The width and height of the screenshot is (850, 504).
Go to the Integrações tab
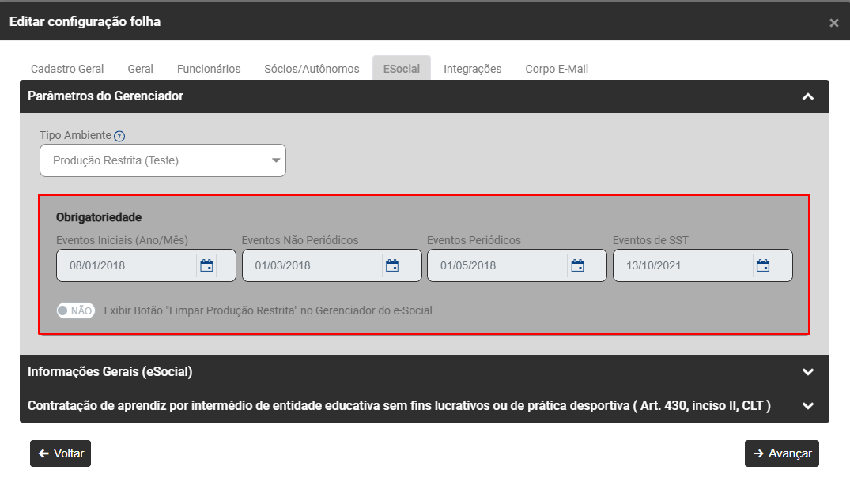tap(473, 69)
